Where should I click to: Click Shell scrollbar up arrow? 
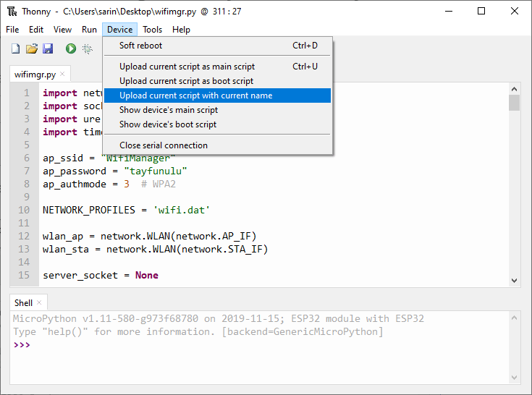click(x=515, y=318)
